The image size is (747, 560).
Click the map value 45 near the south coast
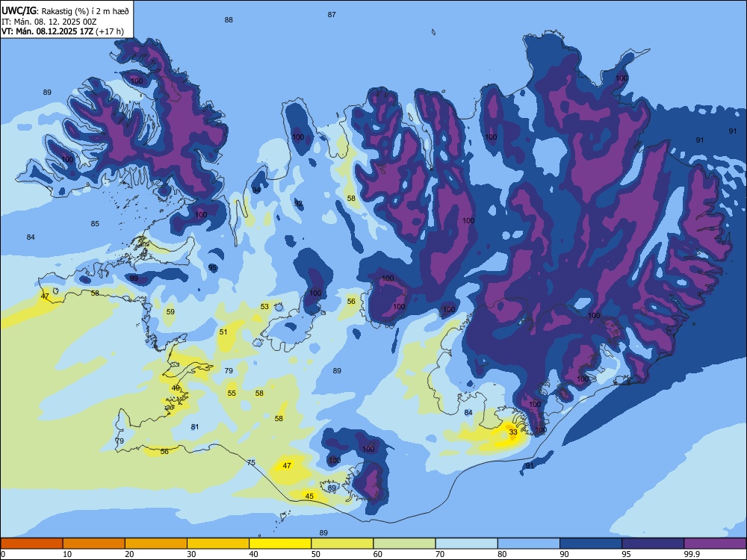[309, 497]
